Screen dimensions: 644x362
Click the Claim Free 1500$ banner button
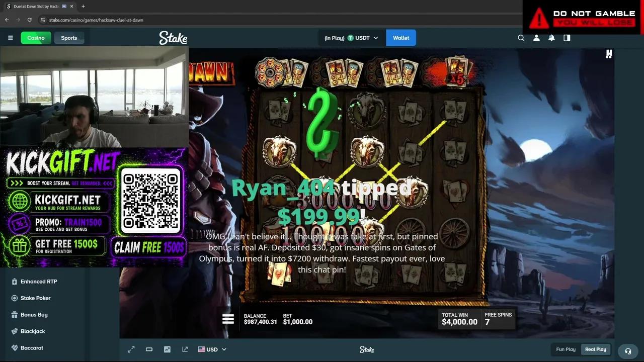point(149,247)
